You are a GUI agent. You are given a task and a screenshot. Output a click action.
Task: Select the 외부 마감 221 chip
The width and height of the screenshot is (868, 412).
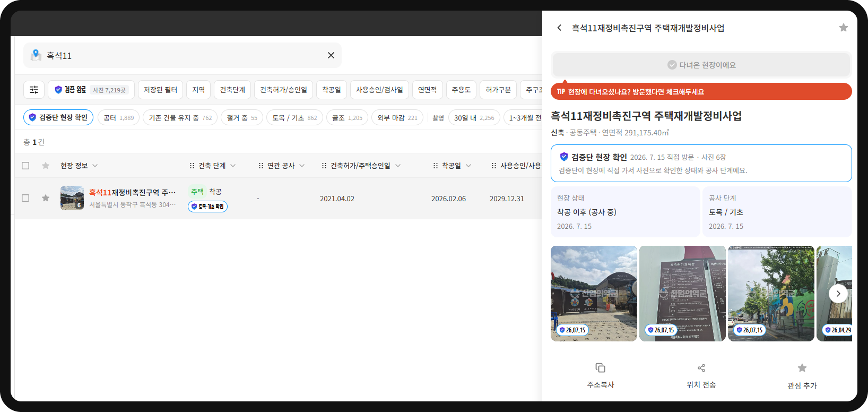[397, 117]
